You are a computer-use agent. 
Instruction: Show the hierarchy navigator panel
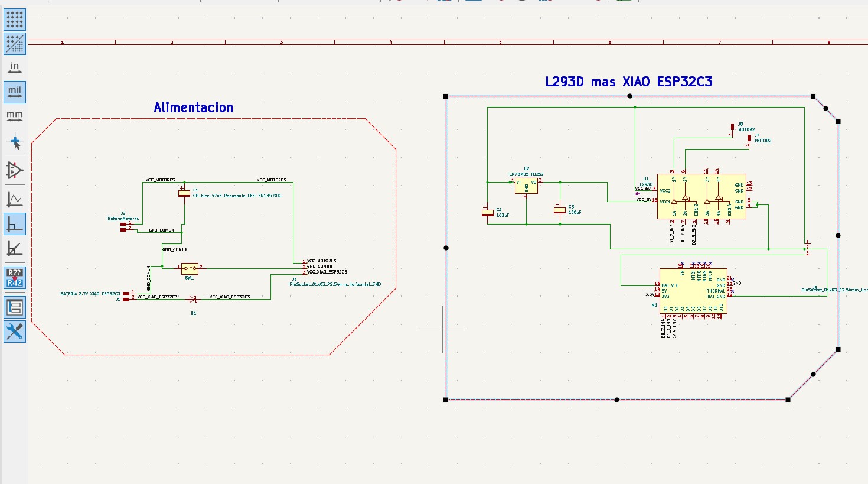point(15,307)
